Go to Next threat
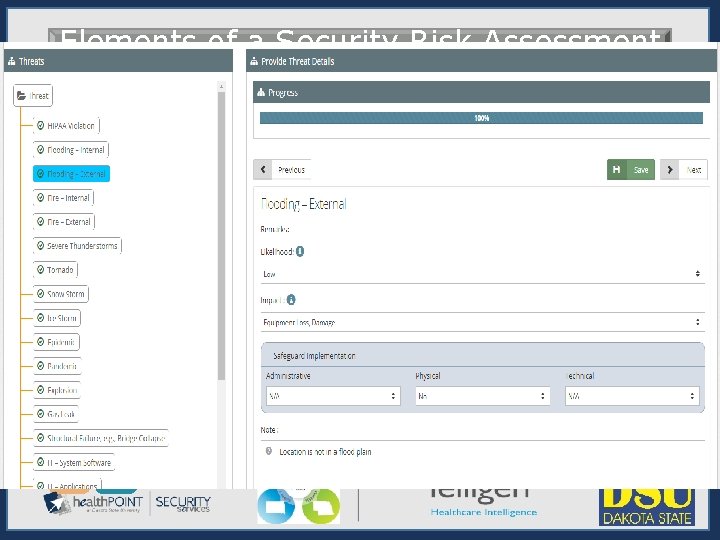Viewport: 720px width, 540px height. click(683, 169)
